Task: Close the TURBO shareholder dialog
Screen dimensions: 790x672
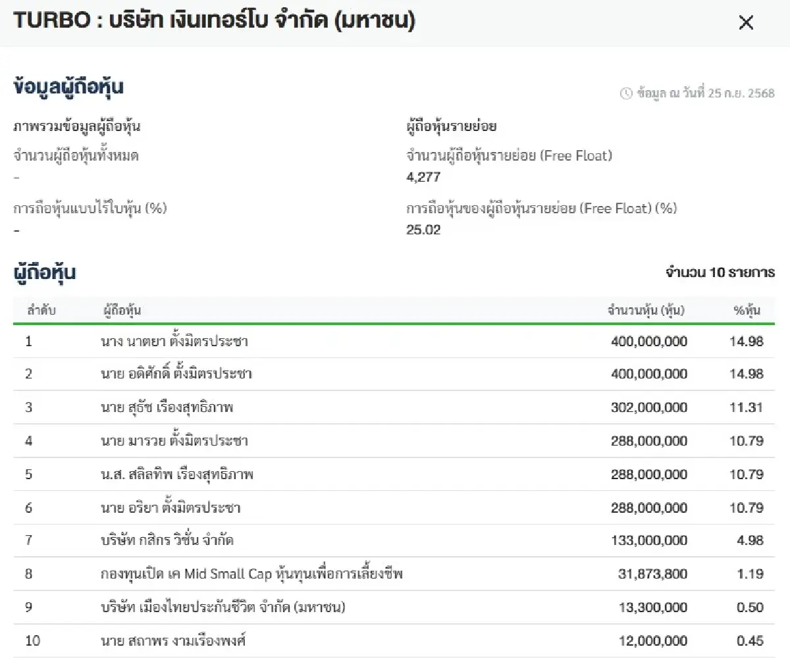Action: (x=746, y=22)
